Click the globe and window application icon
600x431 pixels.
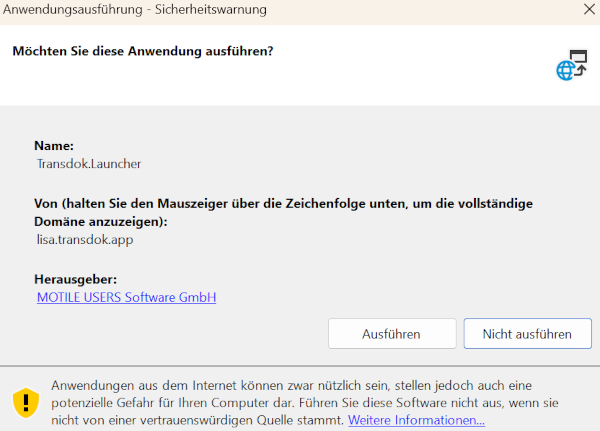click(x=572, y=65)
